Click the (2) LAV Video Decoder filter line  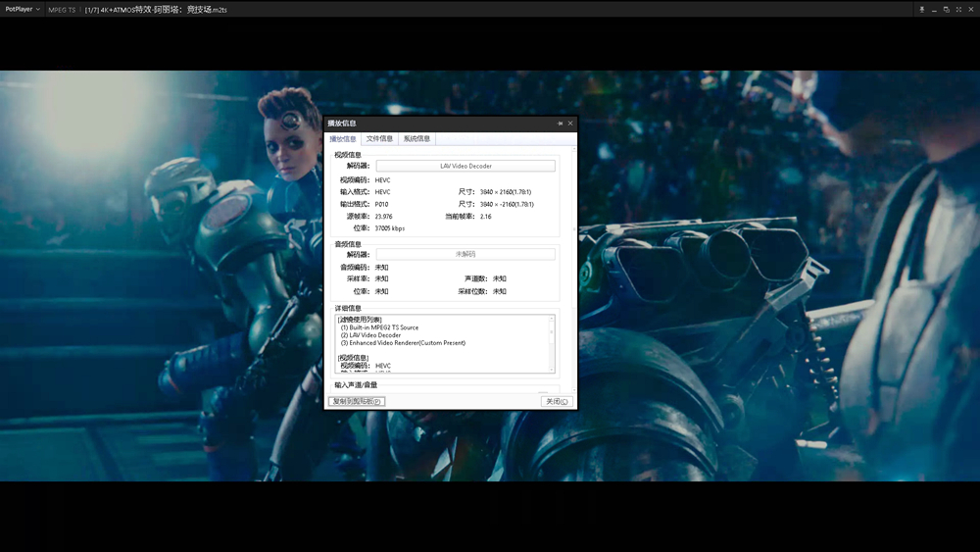click(370, 335)
